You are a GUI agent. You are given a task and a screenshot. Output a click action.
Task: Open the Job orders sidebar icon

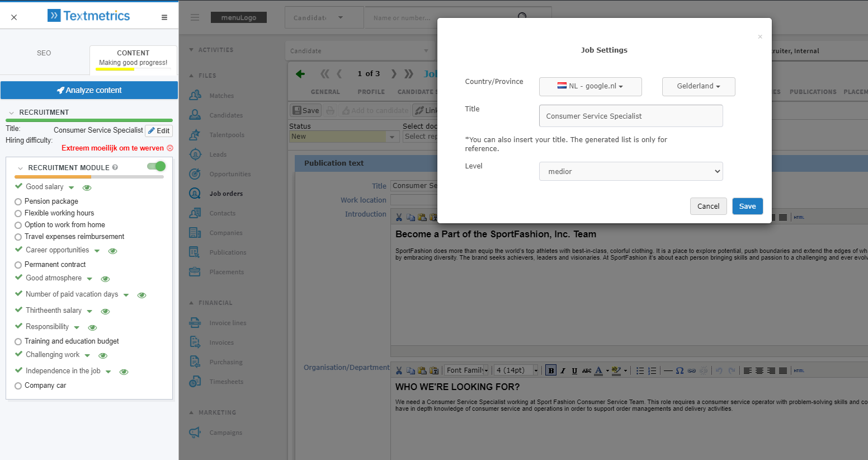coord(195,193)
